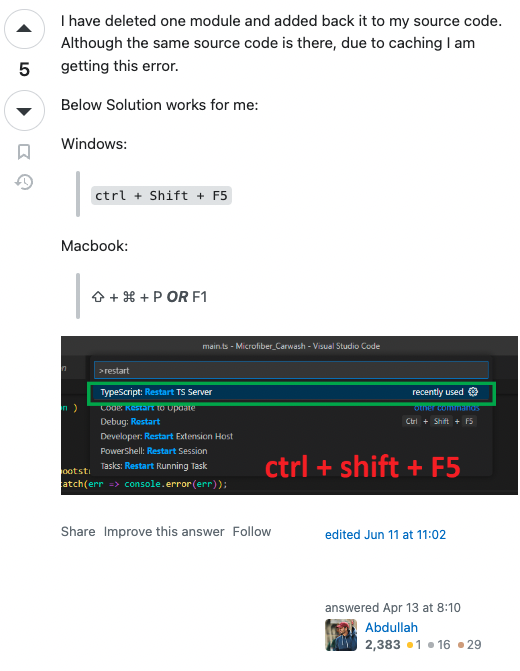Click the ctrl + Shift + F5 code snippet
Viewport: 520px width, 671px height.
161,196
